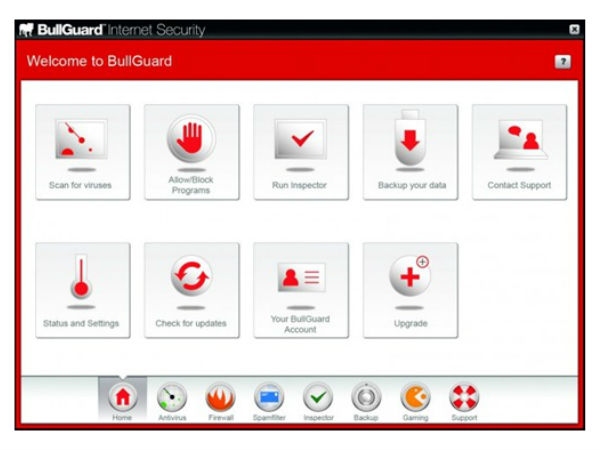The width and height of the screenshot is (600, 450).
Task: Start Backup your data tile
Action: [x=410, y=152]
